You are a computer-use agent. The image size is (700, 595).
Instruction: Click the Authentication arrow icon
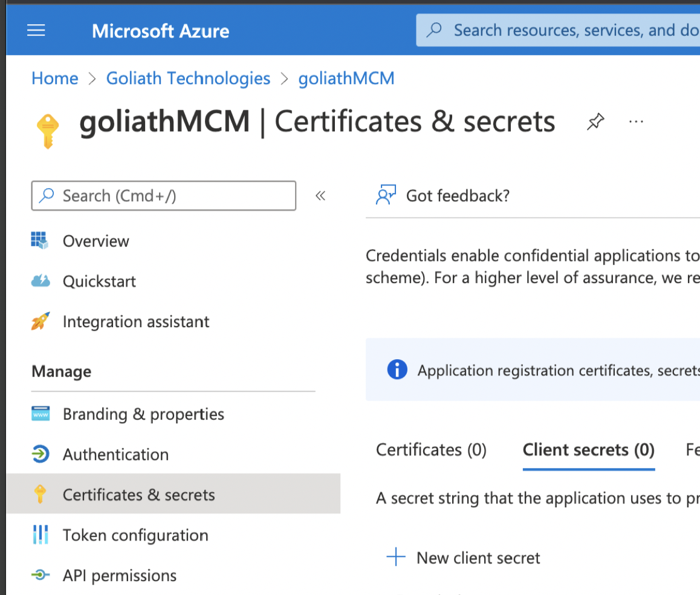coord(40,454)
